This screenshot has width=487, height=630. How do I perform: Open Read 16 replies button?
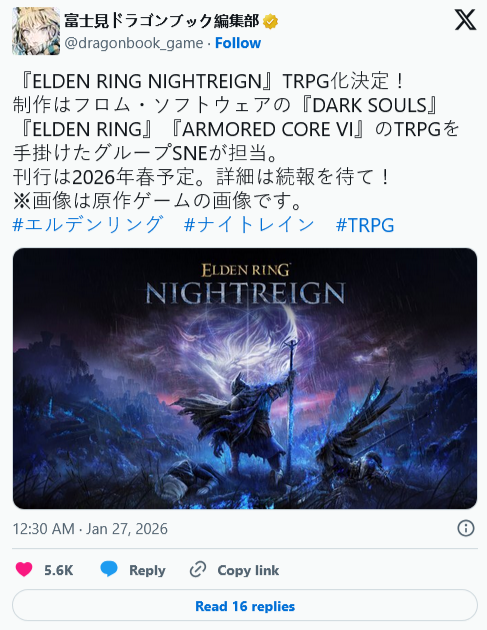tap(245, 605)
